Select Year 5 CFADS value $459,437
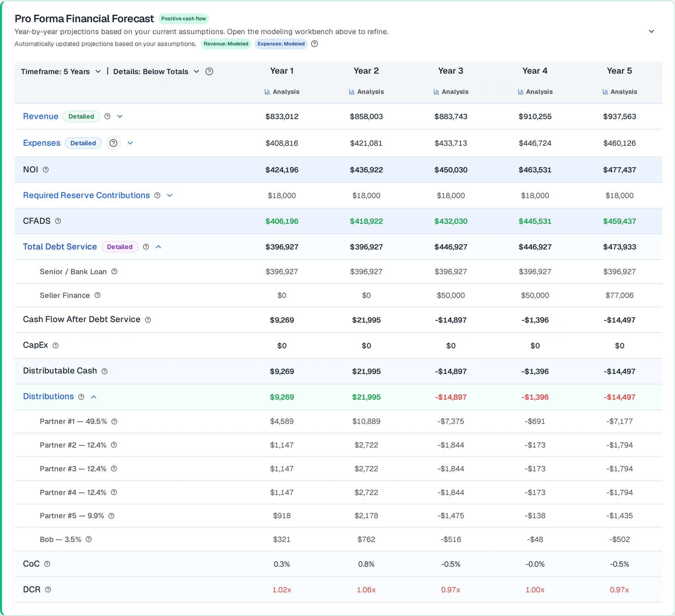Image resolution: width=675 pixels, height=616 pixels. [x=620, y=221]
